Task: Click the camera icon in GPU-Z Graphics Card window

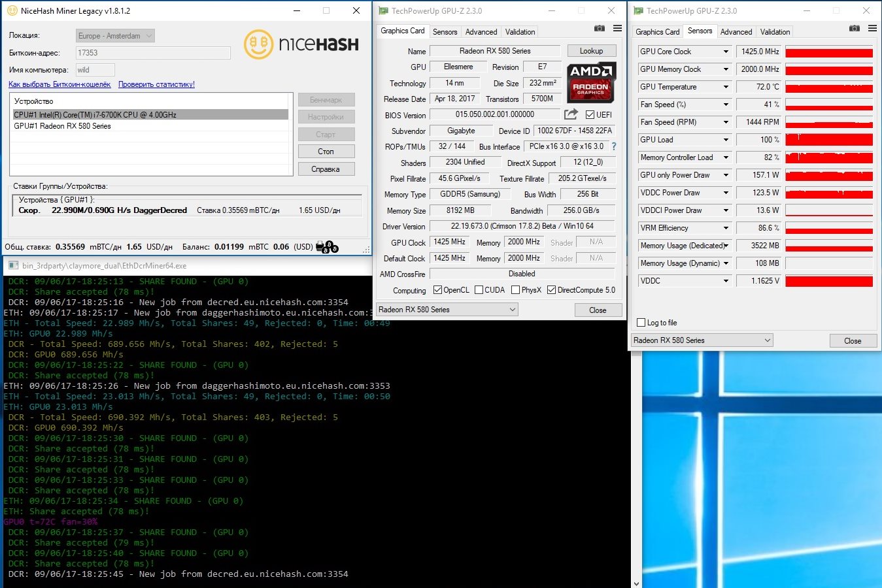Action: (599, 29)
